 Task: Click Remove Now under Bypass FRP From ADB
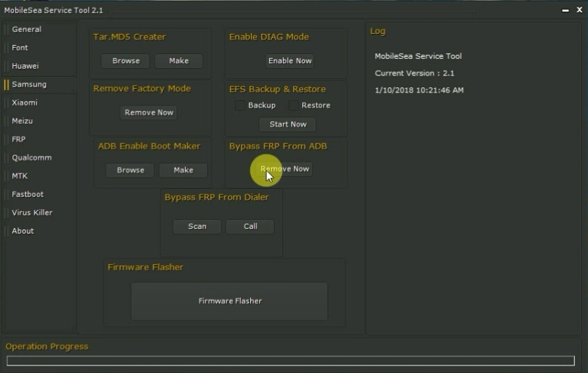pos(285,169)
